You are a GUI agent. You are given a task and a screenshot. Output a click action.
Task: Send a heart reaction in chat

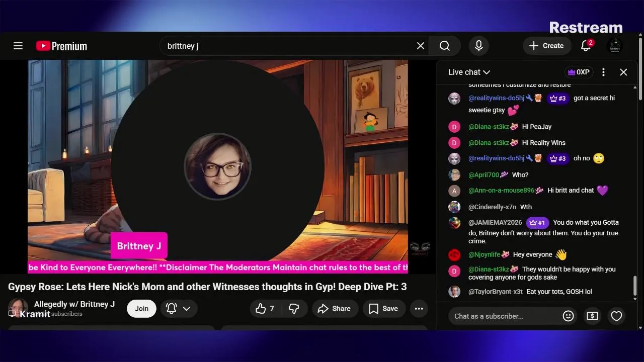[x=616, y=316]
